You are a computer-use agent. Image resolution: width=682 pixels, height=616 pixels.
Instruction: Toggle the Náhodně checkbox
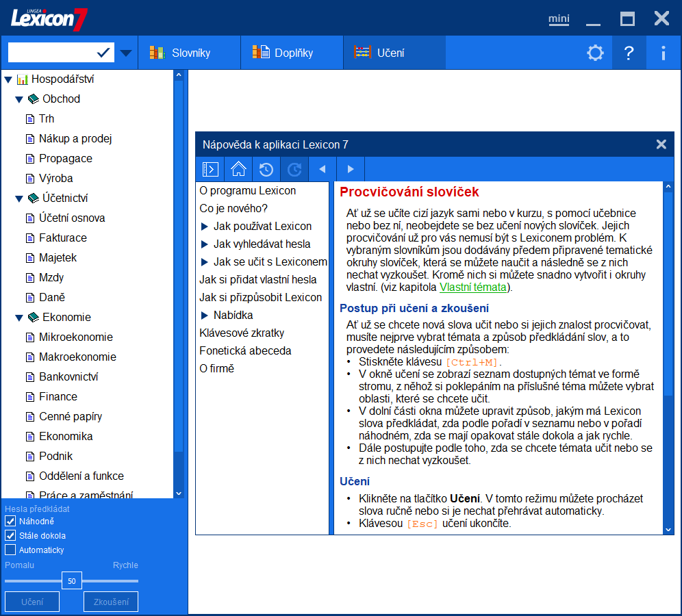tap(10, 521)
